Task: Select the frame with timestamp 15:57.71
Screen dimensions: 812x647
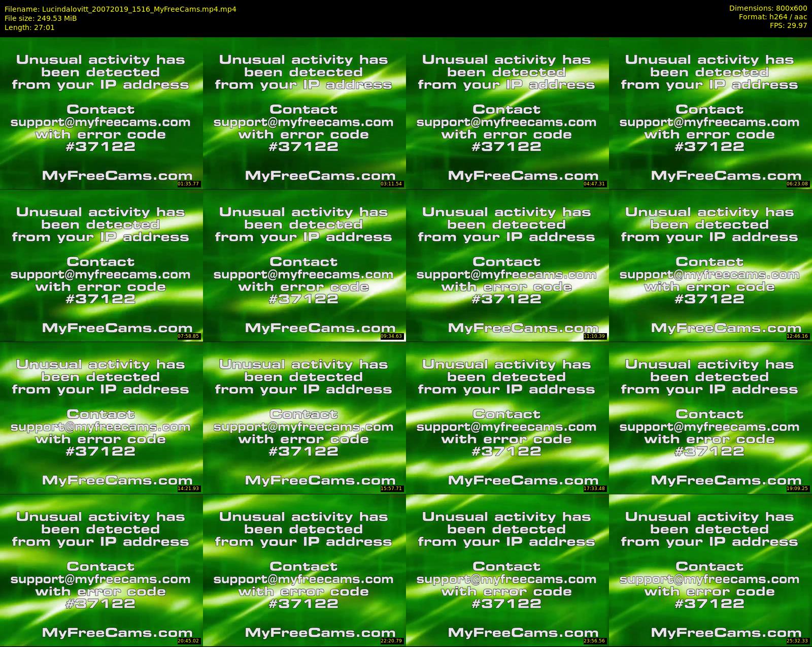Action: [x=304, y=418]
